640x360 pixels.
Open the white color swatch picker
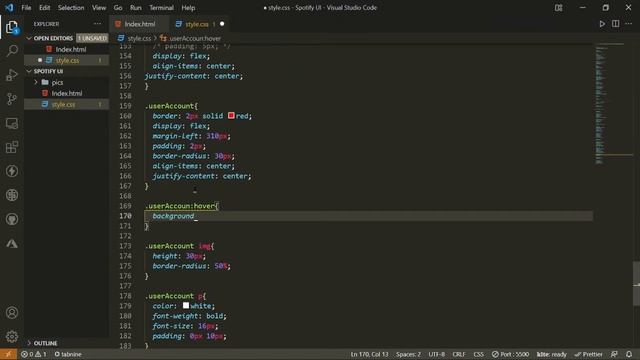point(186,306)
